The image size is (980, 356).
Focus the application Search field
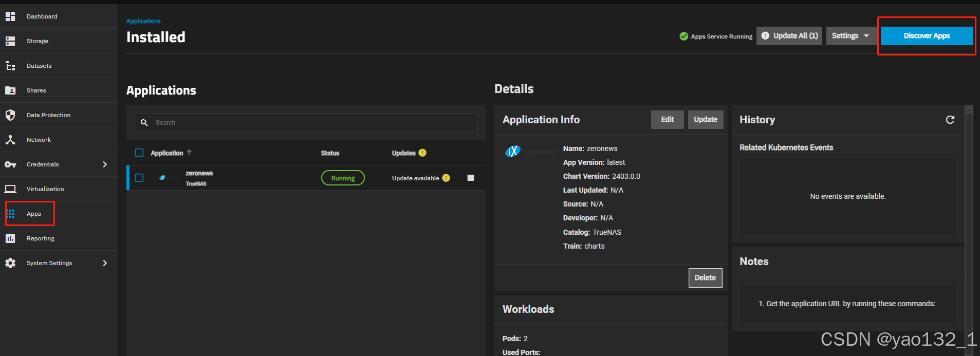(306, 123)
